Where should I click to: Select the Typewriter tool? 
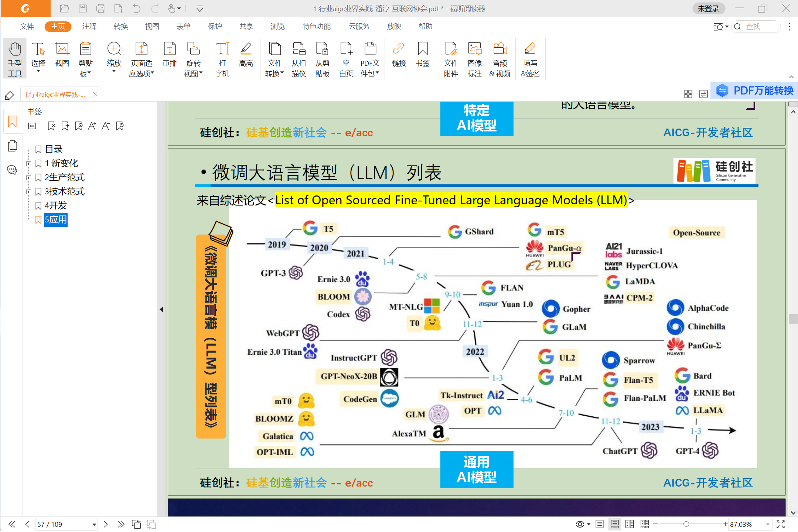tap(222, 58)
